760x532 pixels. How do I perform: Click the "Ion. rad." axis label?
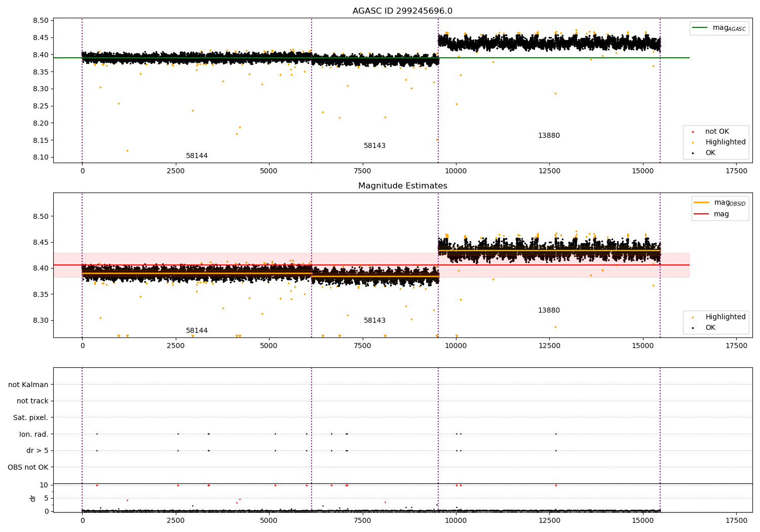pyautogui.click(x=34, y=435)
